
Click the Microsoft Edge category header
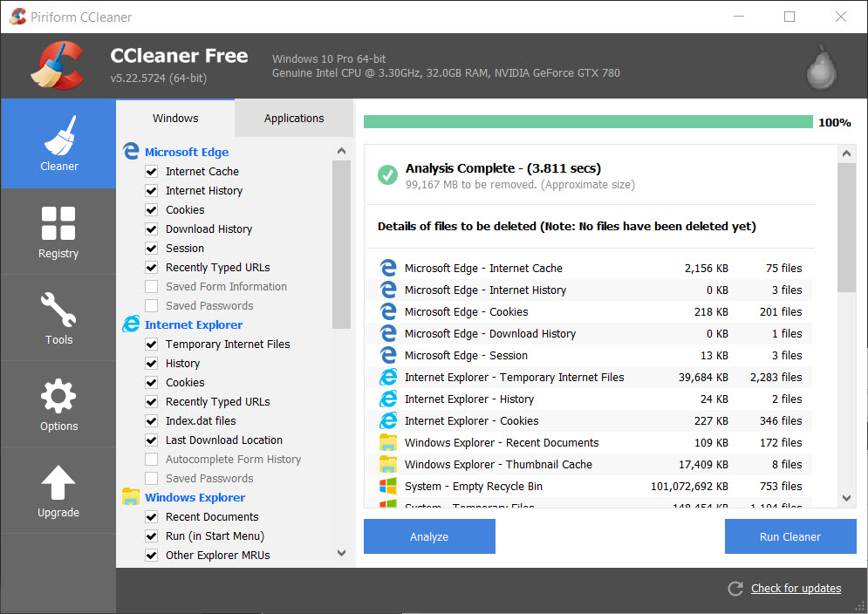187,152
